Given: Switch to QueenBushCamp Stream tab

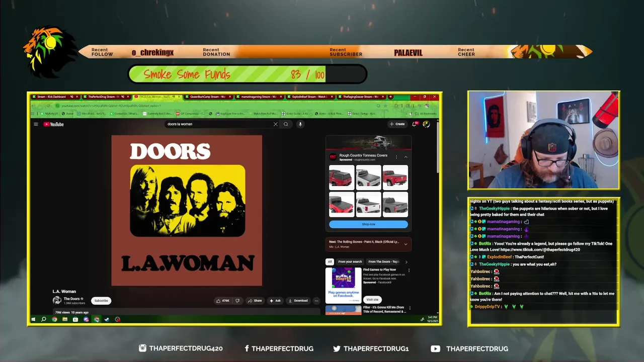Looking at the screenshot, I should point(207,97).
